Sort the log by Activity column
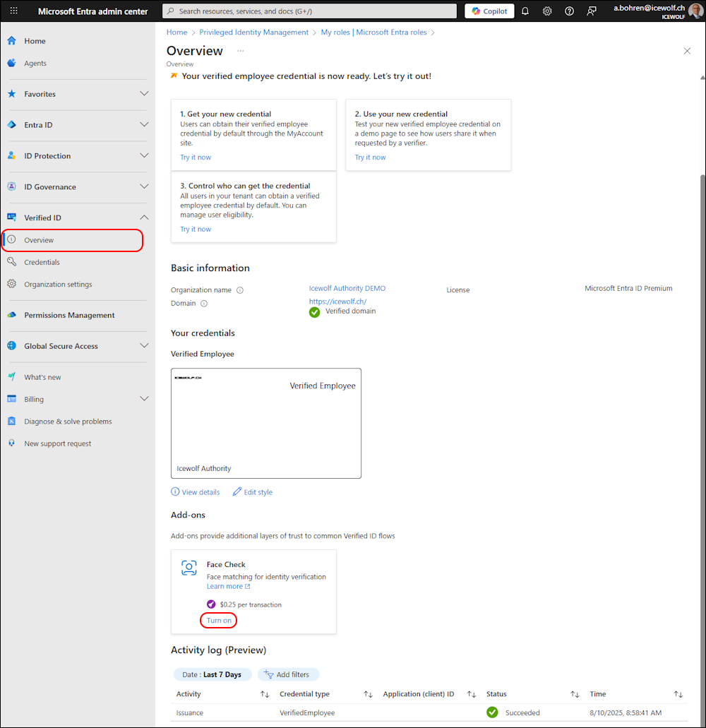706x728 pixels. tap(265, 694)
